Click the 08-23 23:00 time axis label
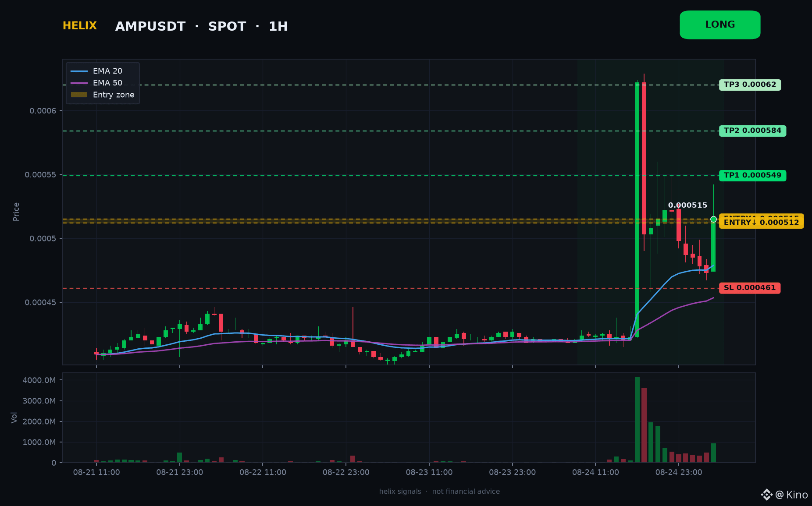 coord(513,472)
